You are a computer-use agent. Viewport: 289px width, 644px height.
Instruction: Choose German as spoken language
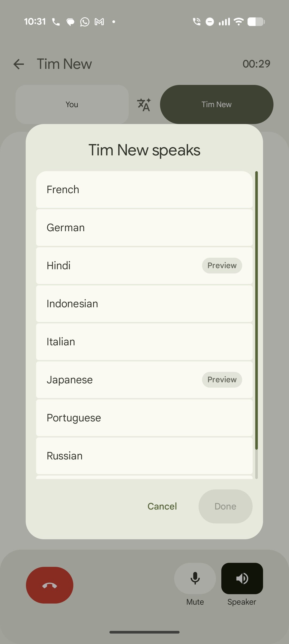(144, 228)
